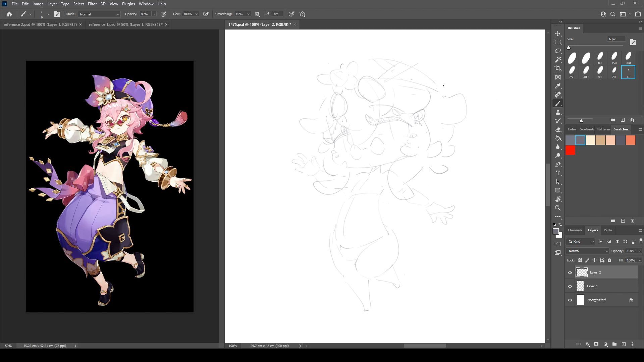The width and height of the screenshot is (644, 362).
Task: Select the Zoom tool
Action: point(558,208)
